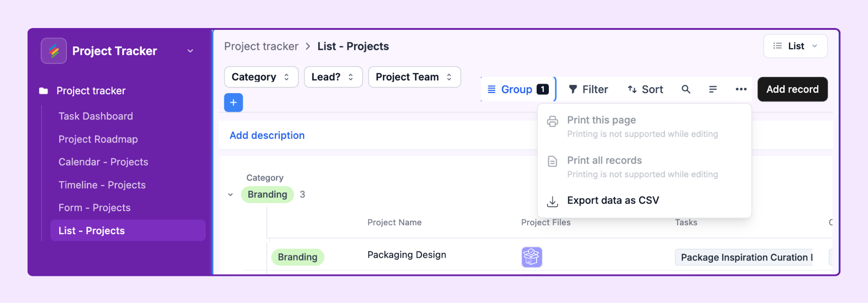Click the Packaging Design project file thumbnail

tap(532, 257)
